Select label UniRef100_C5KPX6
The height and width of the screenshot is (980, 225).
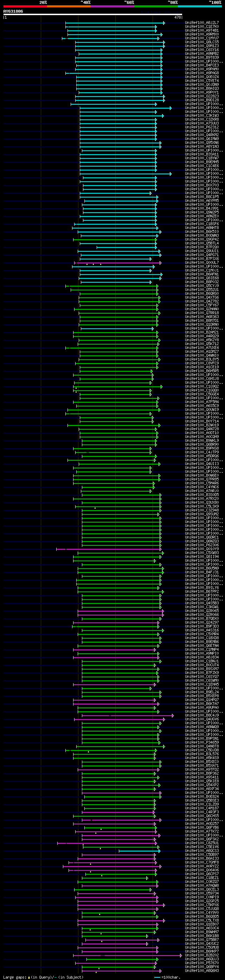click(202, 905)
